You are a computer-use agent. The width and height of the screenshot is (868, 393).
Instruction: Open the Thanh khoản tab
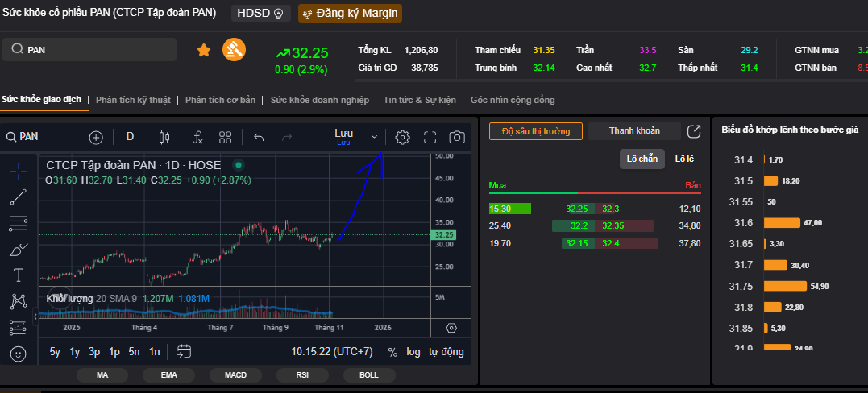[634, 130]
